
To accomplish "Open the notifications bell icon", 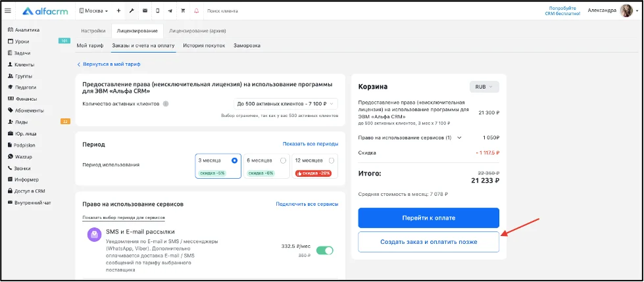I will point(196,11).
